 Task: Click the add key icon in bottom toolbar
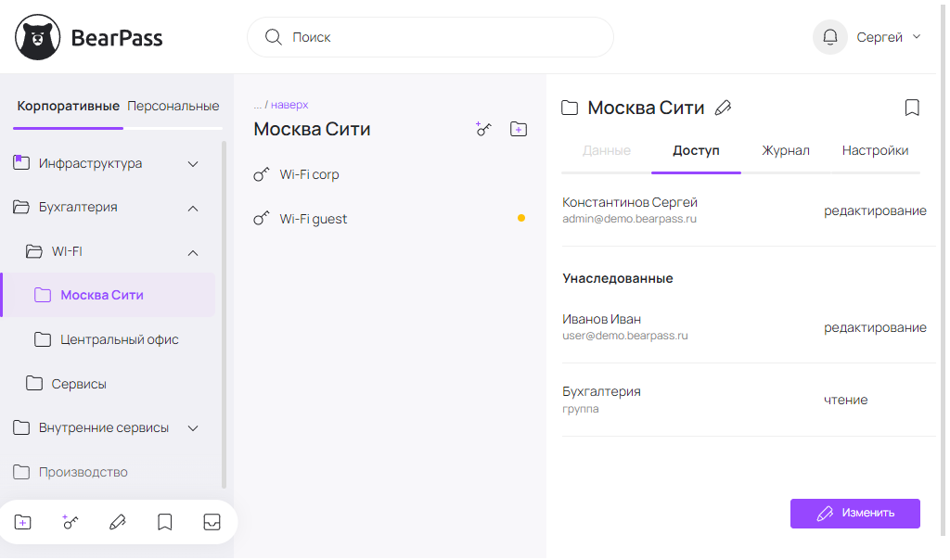tap(71, 523)
